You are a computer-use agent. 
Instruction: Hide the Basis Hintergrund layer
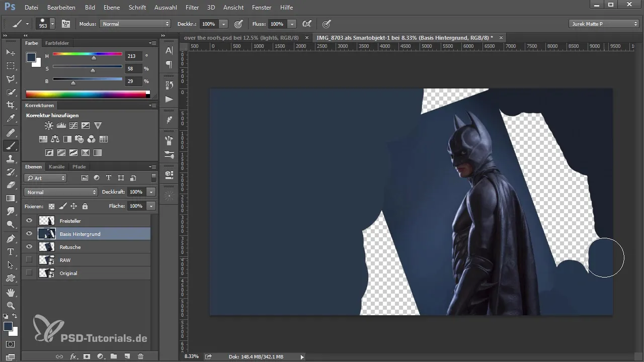(29, 234)
